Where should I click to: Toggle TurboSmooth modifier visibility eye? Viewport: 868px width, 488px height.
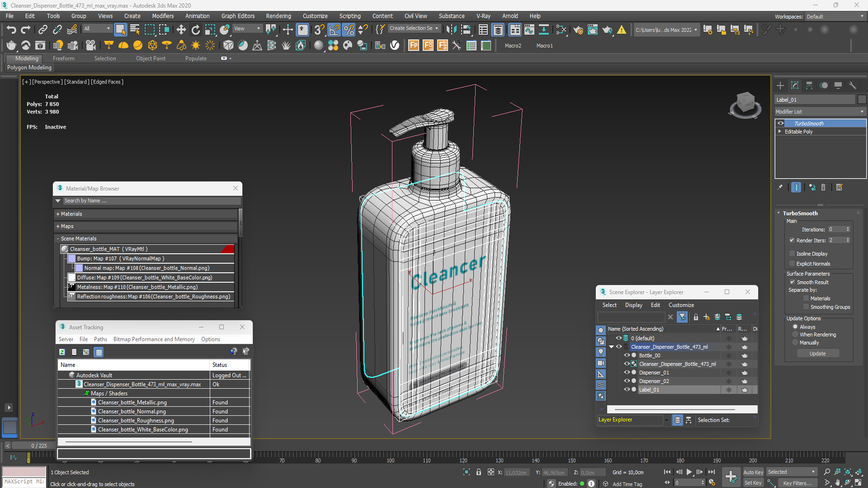pos(781,123)
